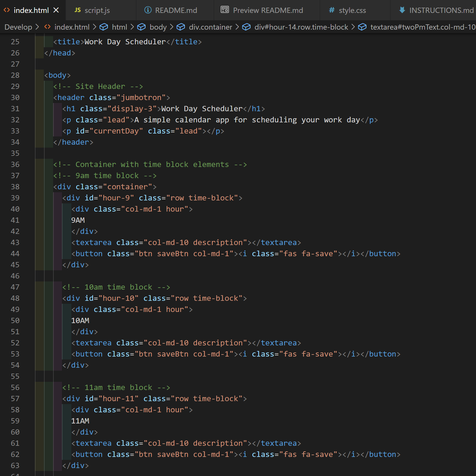Select index.html in breadcrumb
Viewport: 476px width, 476px height.
(72, 27)
